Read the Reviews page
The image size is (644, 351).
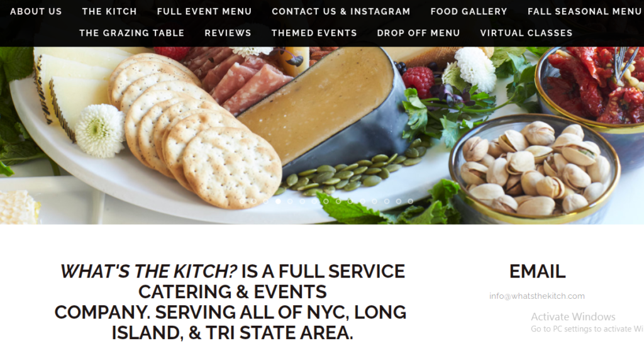pos(228,33)
